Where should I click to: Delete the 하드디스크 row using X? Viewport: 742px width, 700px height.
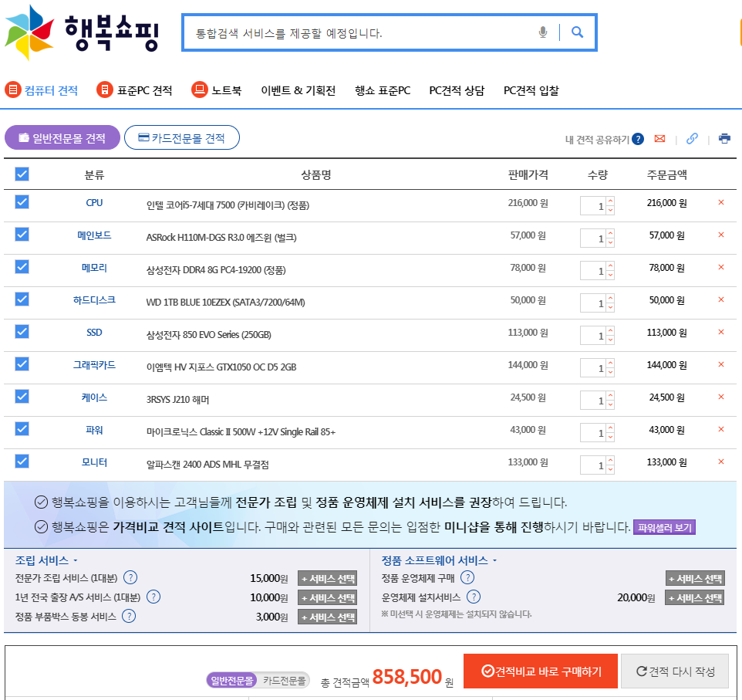pos(720,299)
